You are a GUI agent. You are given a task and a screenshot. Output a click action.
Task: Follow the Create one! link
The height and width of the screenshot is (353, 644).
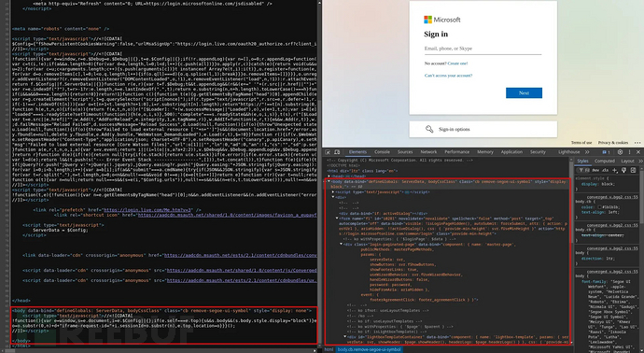(x=457, y=64)
